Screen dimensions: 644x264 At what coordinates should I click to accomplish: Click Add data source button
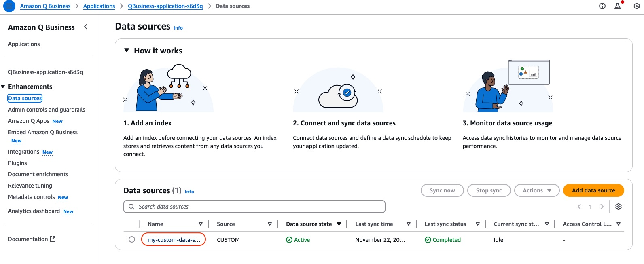[593, 190]
